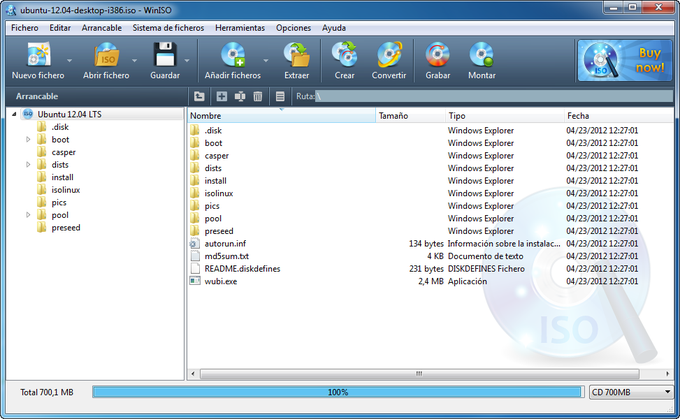This screenshot has width=680, height=419.
Task: Select the pics folder in tree
Action: pos(59,202)
